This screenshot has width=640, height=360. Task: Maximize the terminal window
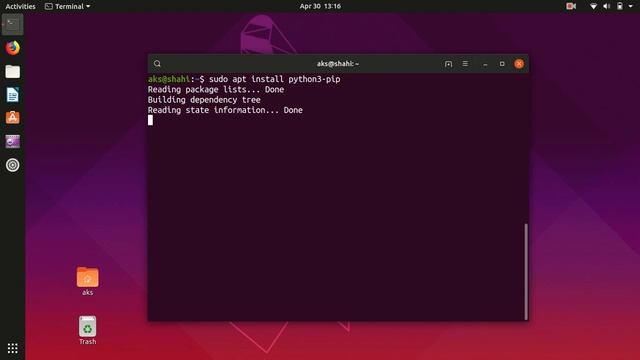click(x=502, y=64)
